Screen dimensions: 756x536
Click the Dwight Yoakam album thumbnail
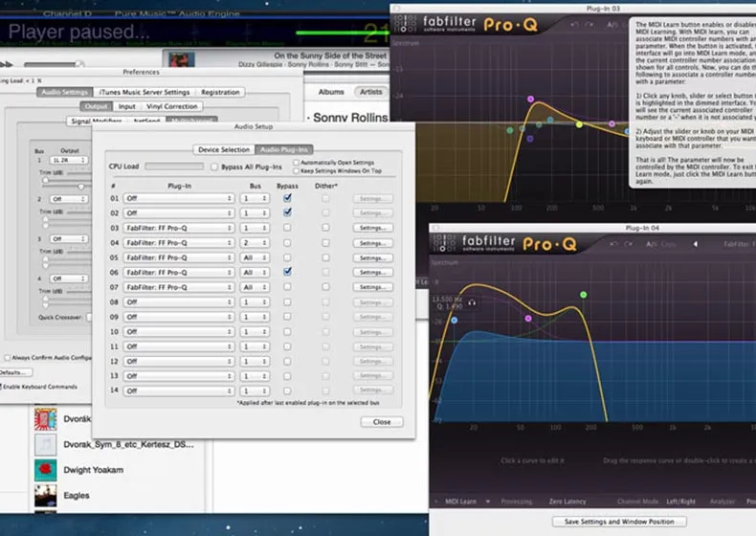45,470
